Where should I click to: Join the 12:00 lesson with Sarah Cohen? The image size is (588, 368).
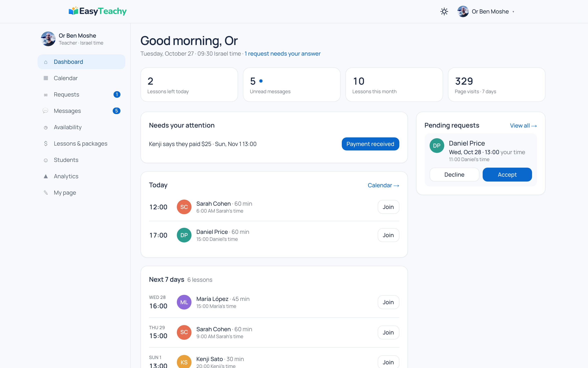point(388,207)
